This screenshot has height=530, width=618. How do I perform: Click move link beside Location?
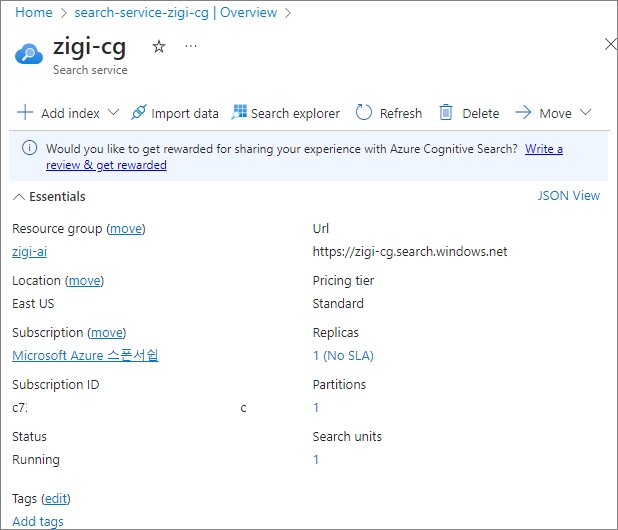pos(84,281)
